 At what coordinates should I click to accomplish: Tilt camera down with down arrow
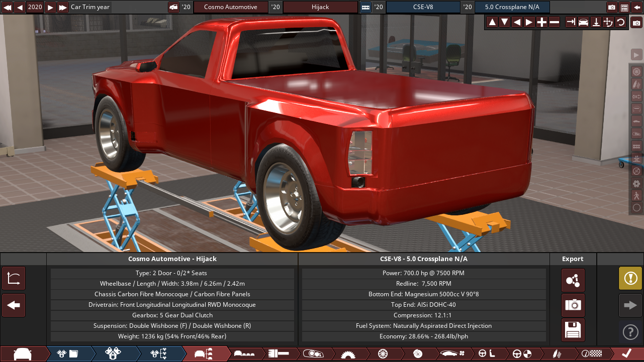coord(504,22)
